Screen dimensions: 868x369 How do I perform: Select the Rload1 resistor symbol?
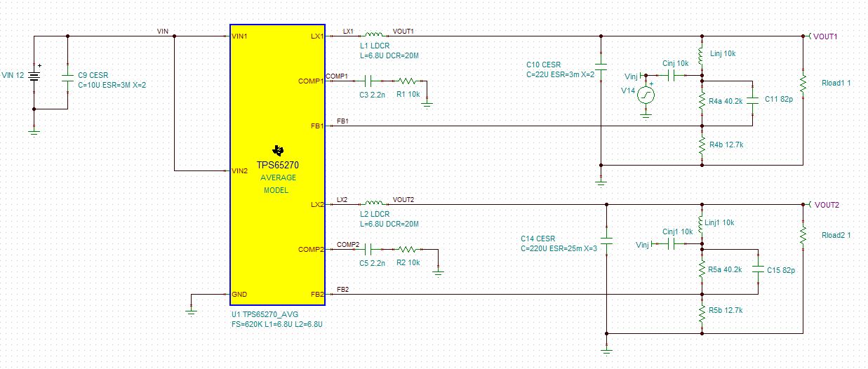click(802, 83)
